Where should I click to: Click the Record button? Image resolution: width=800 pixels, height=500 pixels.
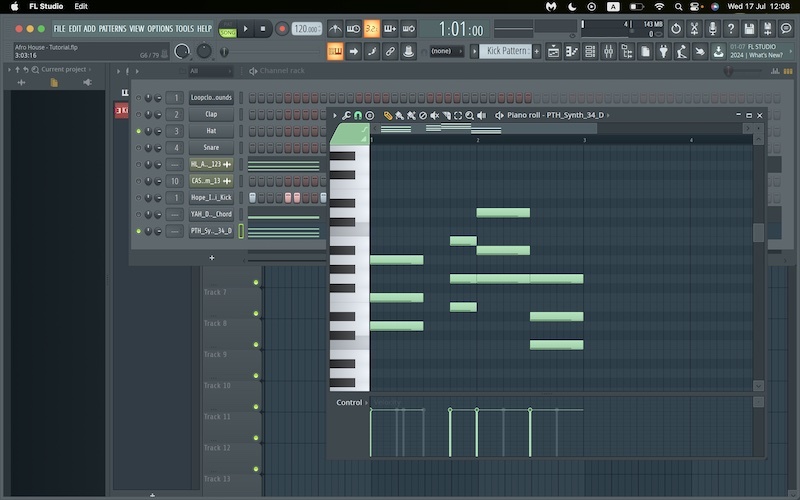pyautogui.click(x=281, y=29)
